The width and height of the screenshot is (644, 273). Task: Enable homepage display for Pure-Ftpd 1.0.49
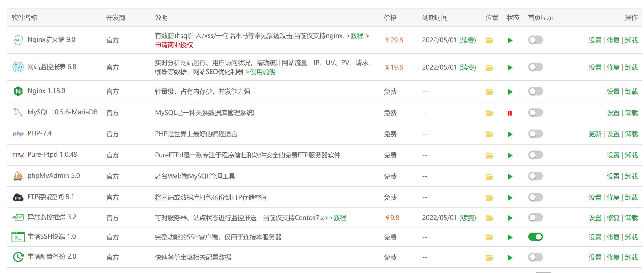pyautogui.click(x=536, y=155)
